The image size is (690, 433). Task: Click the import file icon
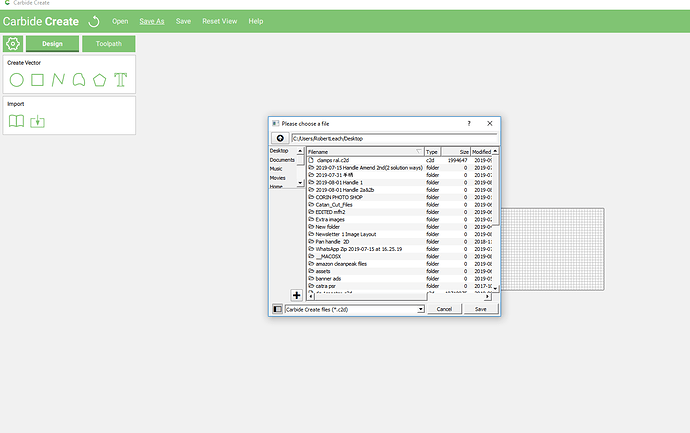pyautogui.click(x=37, y=121)
